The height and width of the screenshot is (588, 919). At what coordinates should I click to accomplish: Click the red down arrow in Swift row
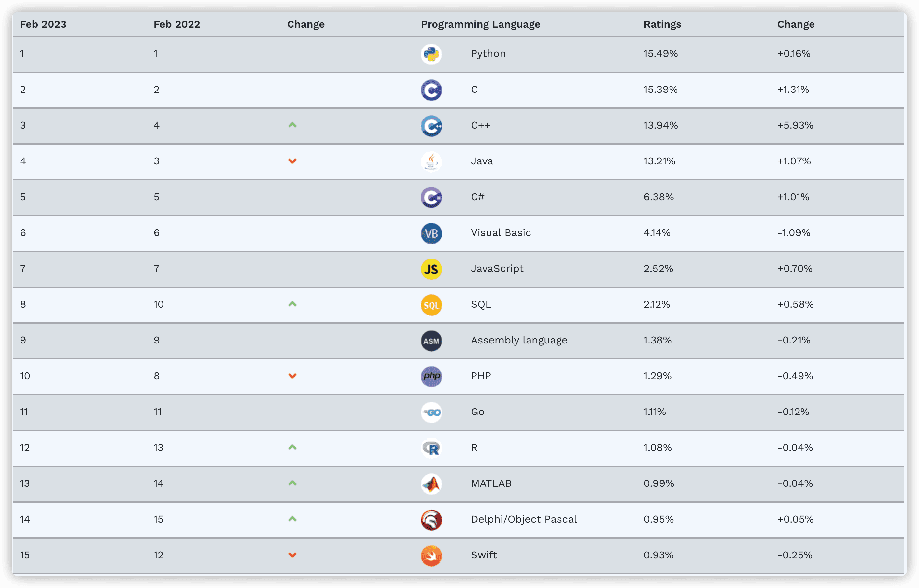click(x=292, y=555)
